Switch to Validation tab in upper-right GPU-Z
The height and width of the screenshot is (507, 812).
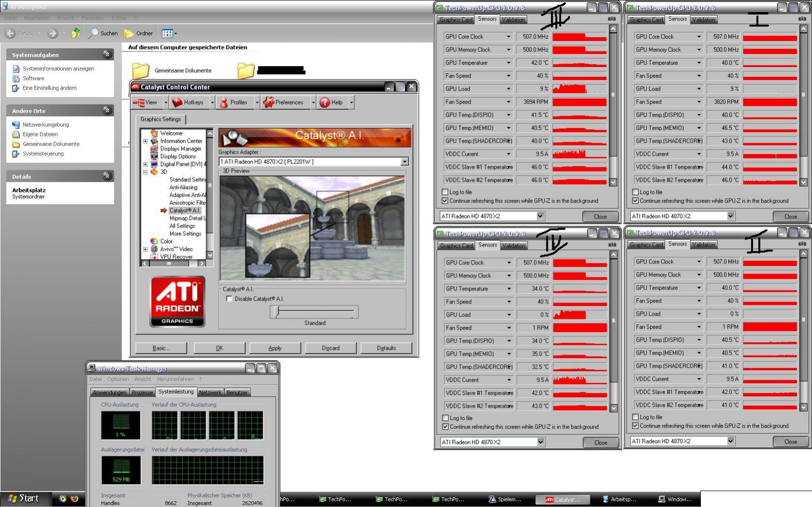(703, 20)
